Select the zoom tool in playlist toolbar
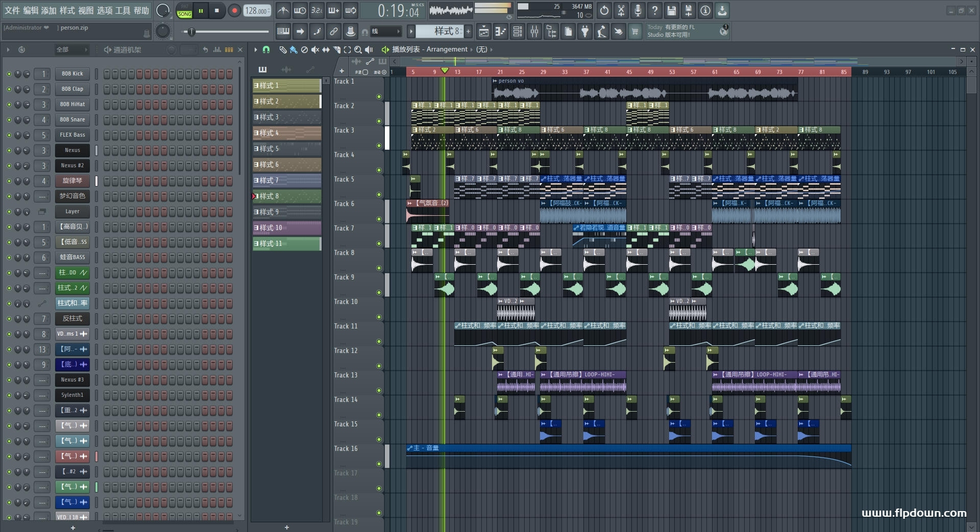The width and height of the screenshot is (980, 532). 358,49
